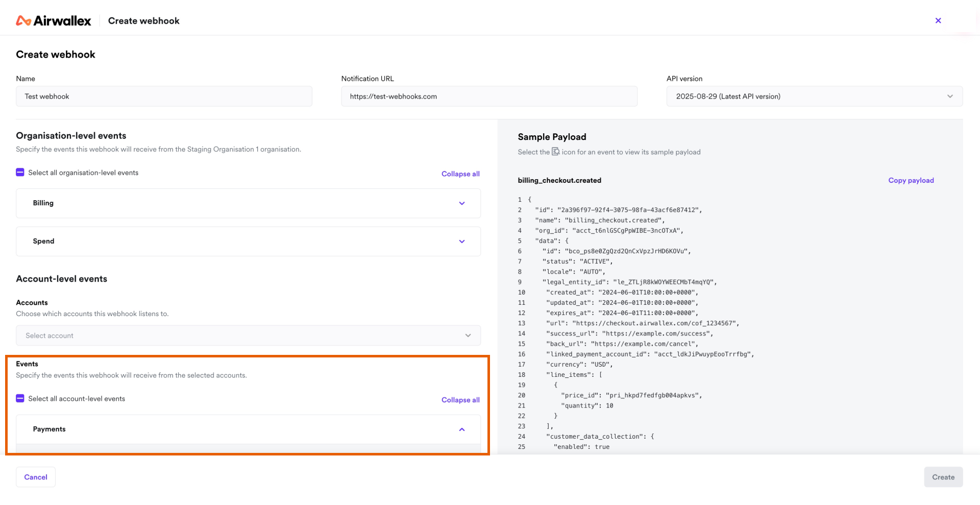Copy the sample payload
This screenshot has width=980, height=505.
(x=911, y=180)
